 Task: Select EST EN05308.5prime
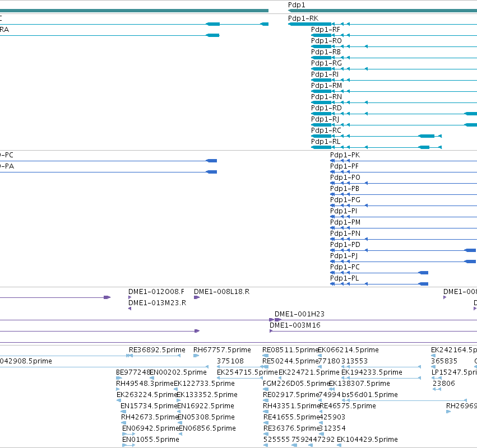coord(206,417)
